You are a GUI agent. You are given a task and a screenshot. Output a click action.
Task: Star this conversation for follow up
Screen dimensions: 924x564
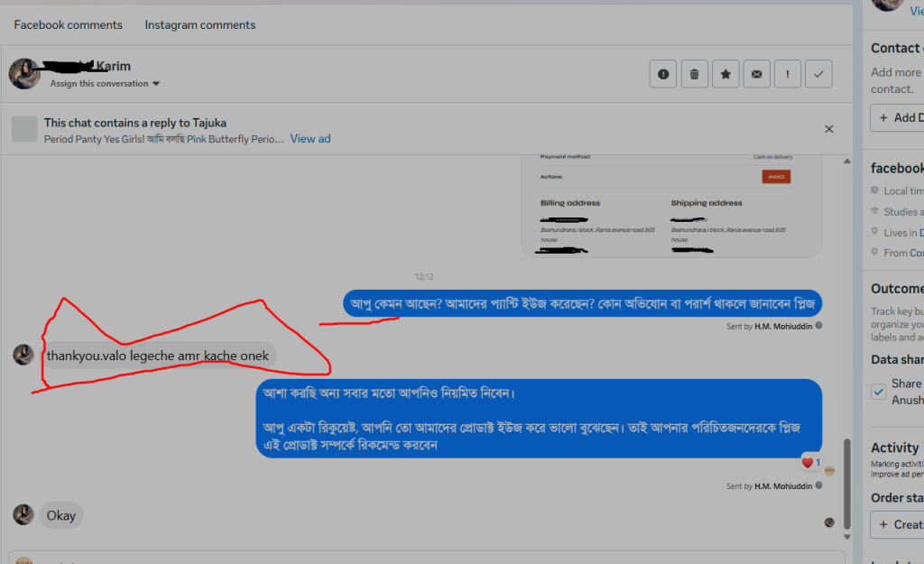pos(725,75)
